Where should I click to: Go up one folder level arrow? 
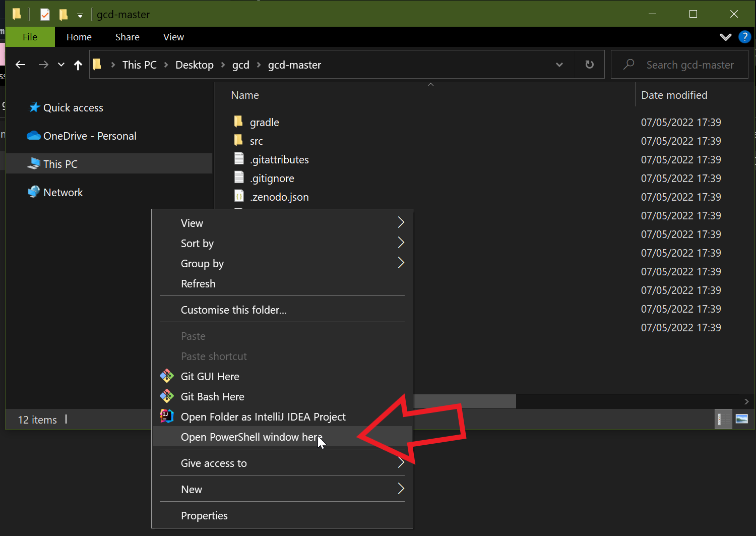click(78, 65)
